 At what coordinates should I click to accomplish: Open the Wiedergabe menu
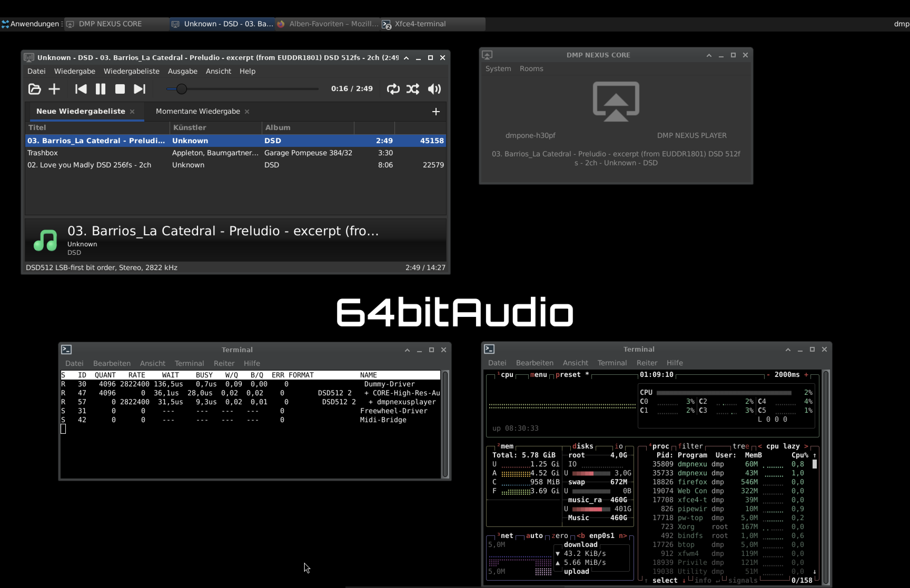(x=75, y=71)
